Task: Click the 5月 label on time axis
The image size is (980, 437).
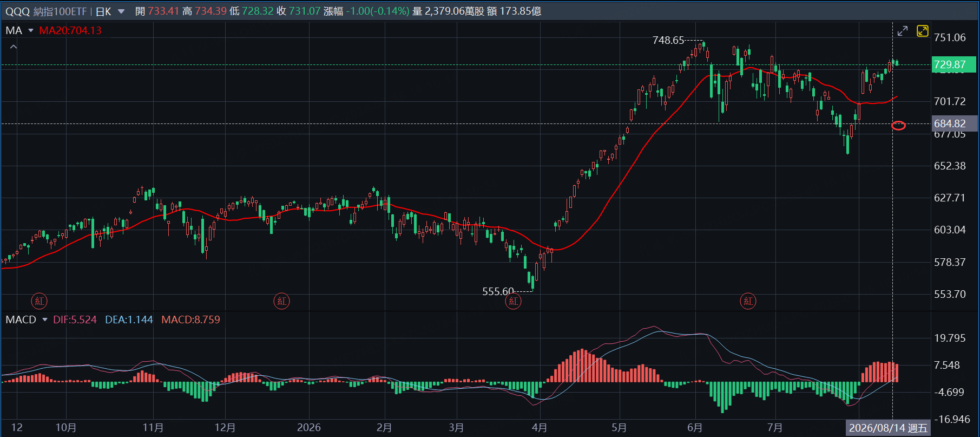Action: tap(619, 428)
